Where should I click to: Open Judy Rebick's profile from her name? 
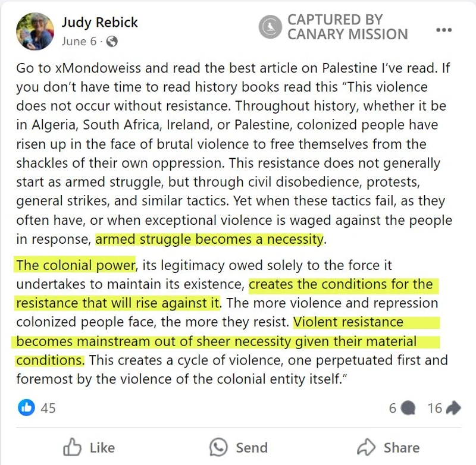[x=99, y=23]
